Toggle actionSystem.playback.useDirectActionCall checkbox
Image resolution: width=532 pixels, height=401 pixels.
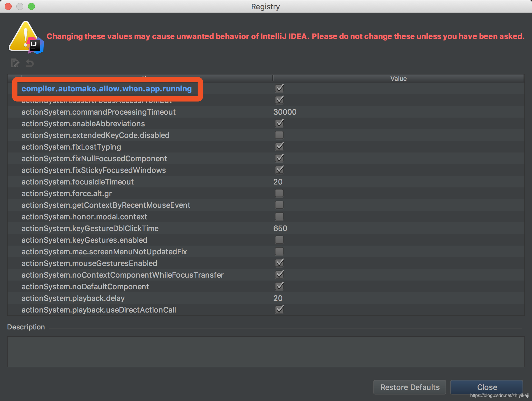click(279, 309)
